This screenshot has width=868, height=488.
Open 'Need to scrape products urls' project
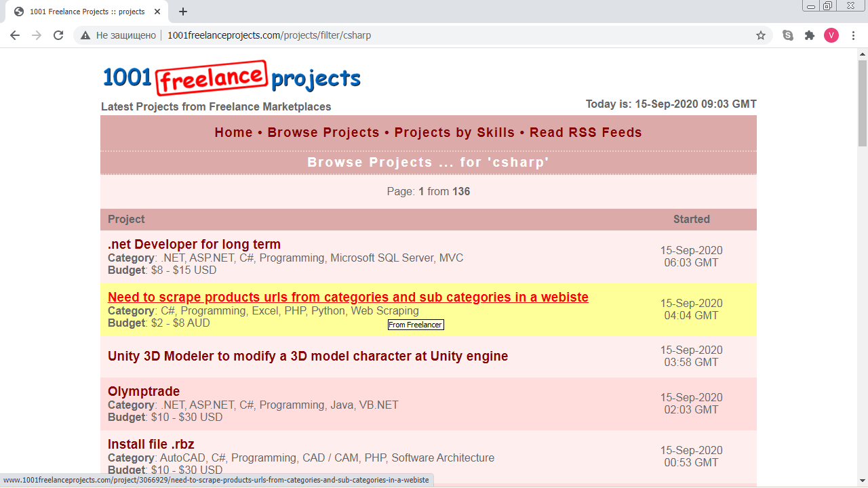pyautogui.click(x=348, y=298)
